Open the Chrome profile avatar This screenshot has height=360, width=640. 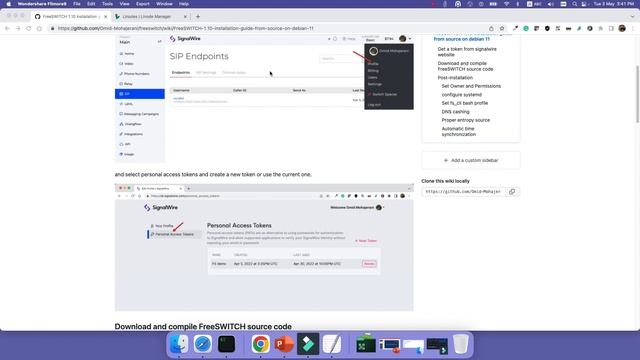click(622, 29)
